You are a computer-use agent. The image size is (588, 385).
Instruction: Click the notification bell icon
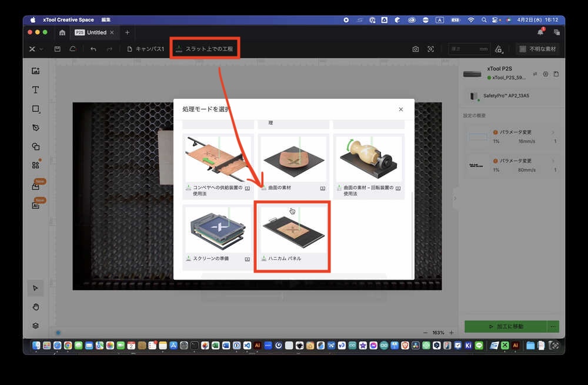click(x=540, y=32)
